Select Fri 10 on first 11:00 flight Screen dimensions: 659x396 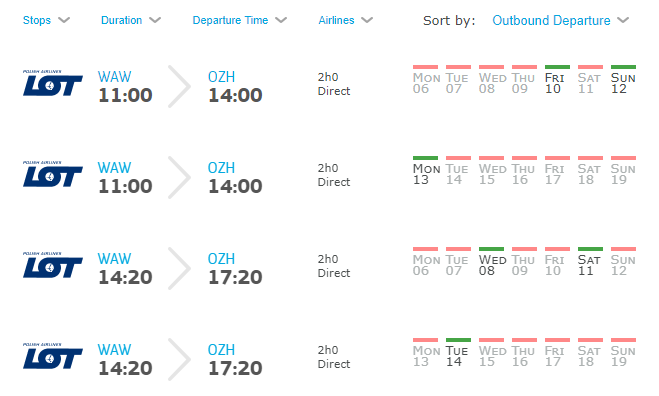tap(557, 80)
